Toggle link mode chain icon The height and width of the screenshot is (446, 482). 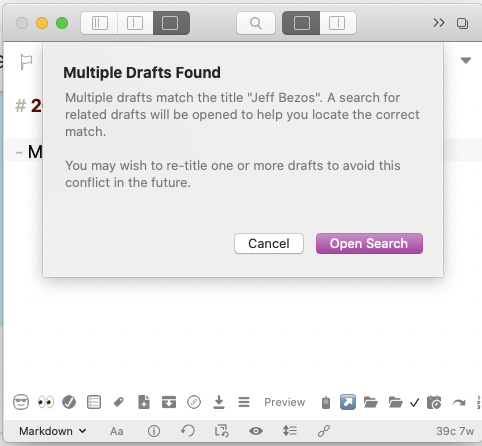point(324,431)
